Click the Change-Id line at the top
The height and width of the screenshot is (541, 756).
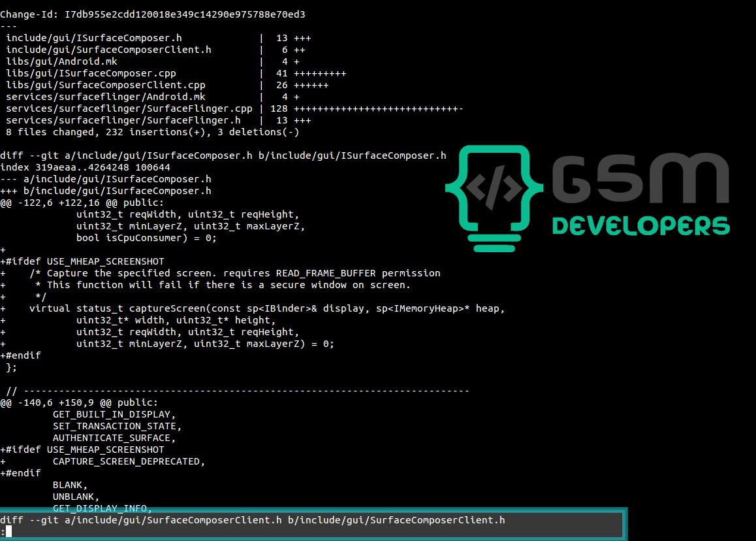152,14
